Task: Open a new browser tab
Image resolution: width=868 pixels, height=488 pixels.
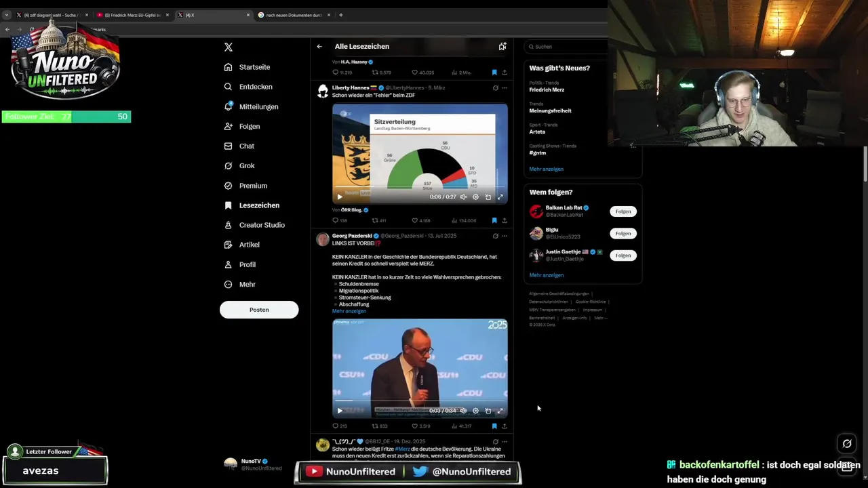Action: [x=340, y=15]
